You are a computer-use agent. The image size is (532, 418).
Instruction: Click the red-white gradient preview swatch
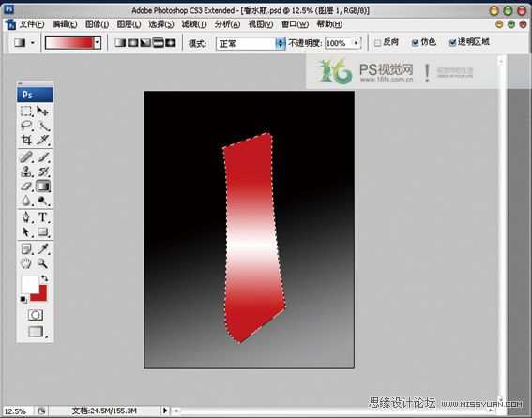click(69, 43)
